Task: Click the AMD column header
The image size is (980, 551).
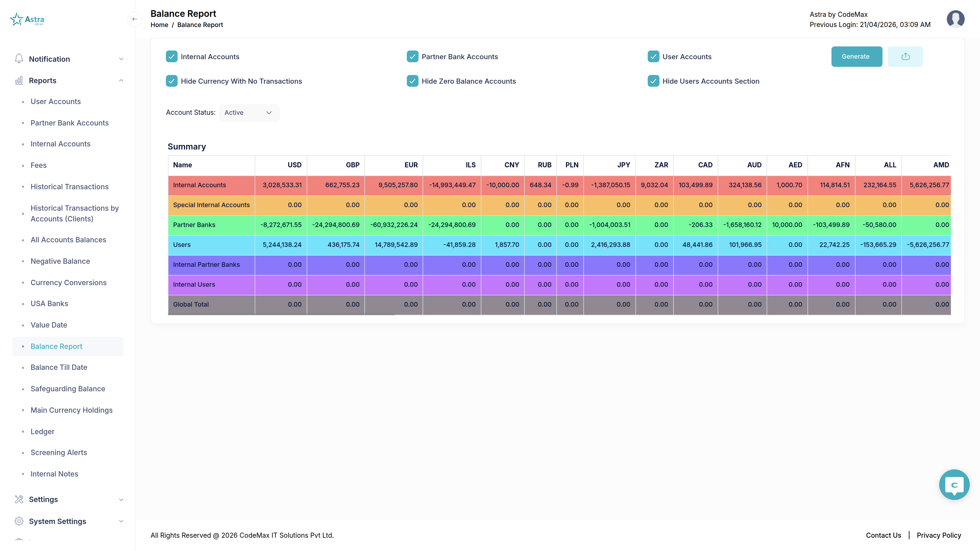Action: coord(941,165)
